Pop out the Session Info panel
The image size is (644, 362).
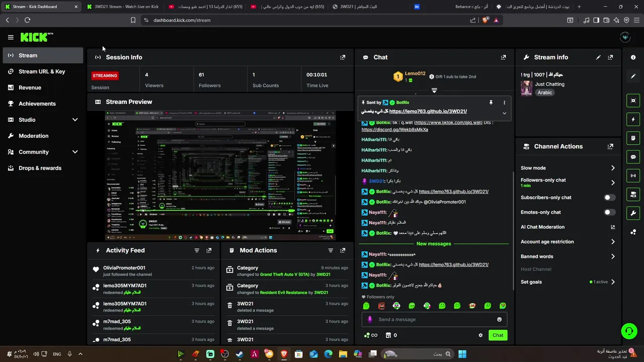point(343,57)
